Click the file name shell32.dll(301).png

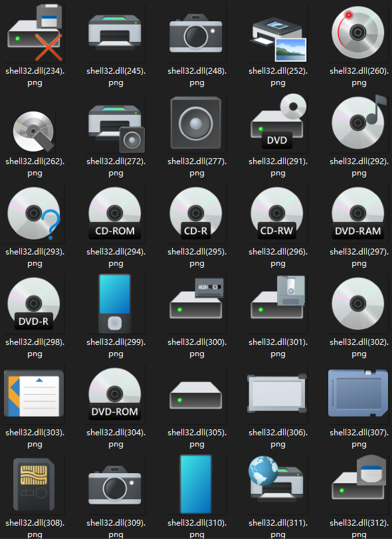click(x=278, y=348)
